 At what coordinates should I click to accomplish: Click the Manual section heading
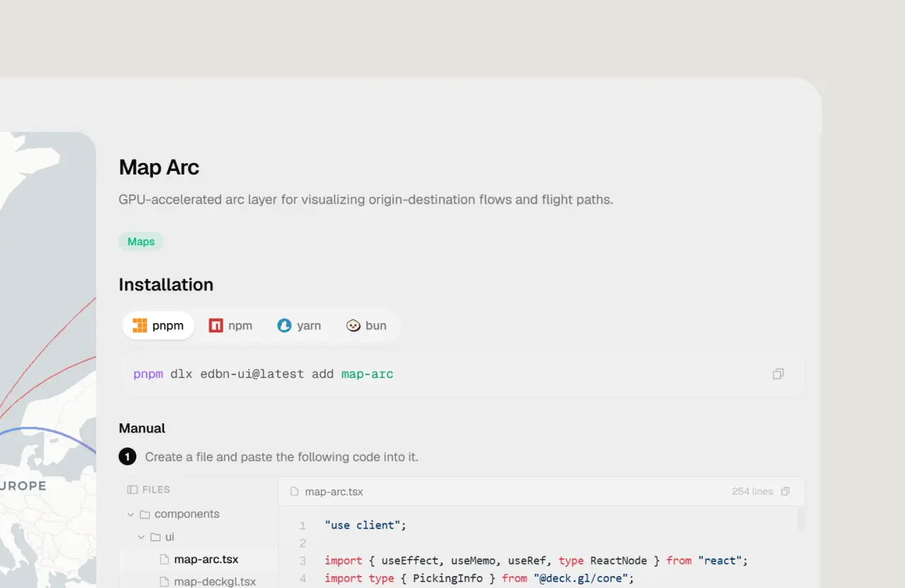coord(142,428)
